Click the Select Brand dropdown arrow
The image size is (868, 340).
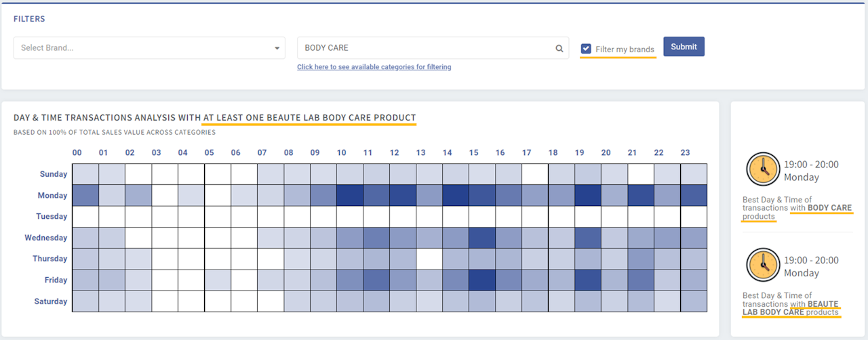click(x=277, y=49)
